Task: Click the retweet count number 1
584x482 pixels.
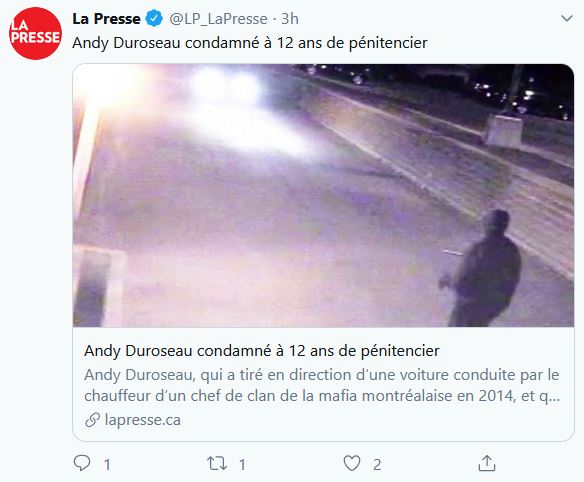Action: click(x=242, y=464)
